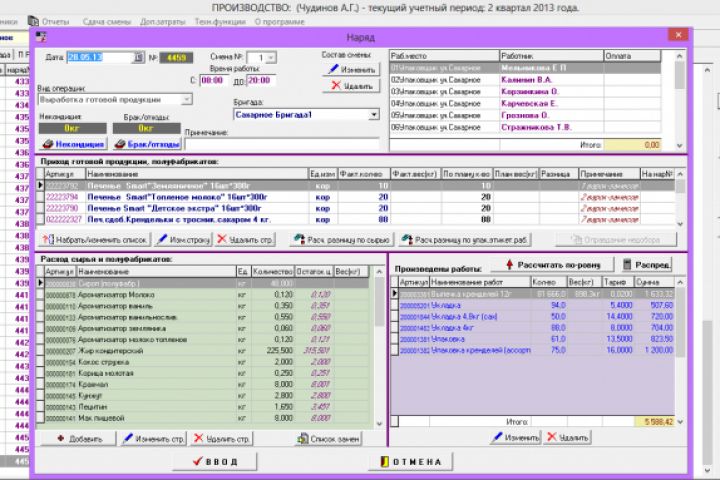Click the Факт.кол-во column header

click(364, 174)
